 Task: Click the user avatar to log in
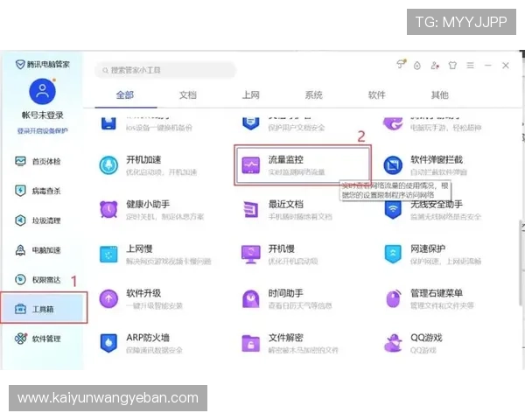(x=43, y=91)
